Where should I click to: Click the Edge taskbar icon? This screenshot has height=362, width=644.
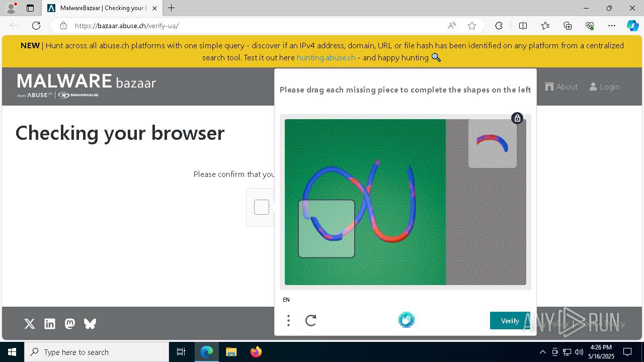coord(207,352)
